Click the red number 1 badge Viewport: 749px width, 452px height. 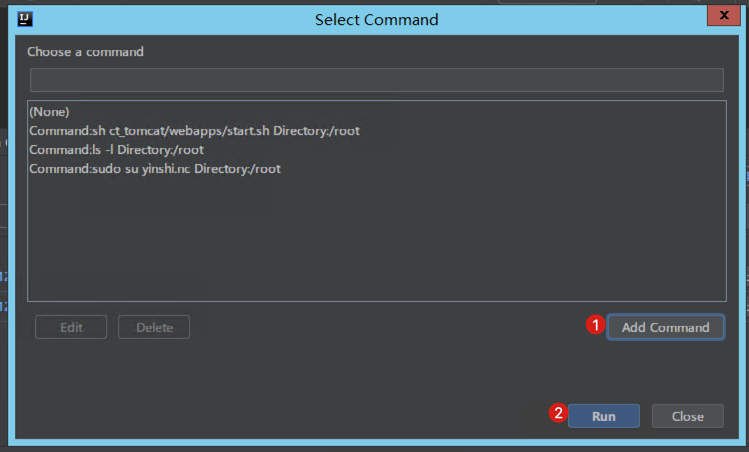[595, 326]
